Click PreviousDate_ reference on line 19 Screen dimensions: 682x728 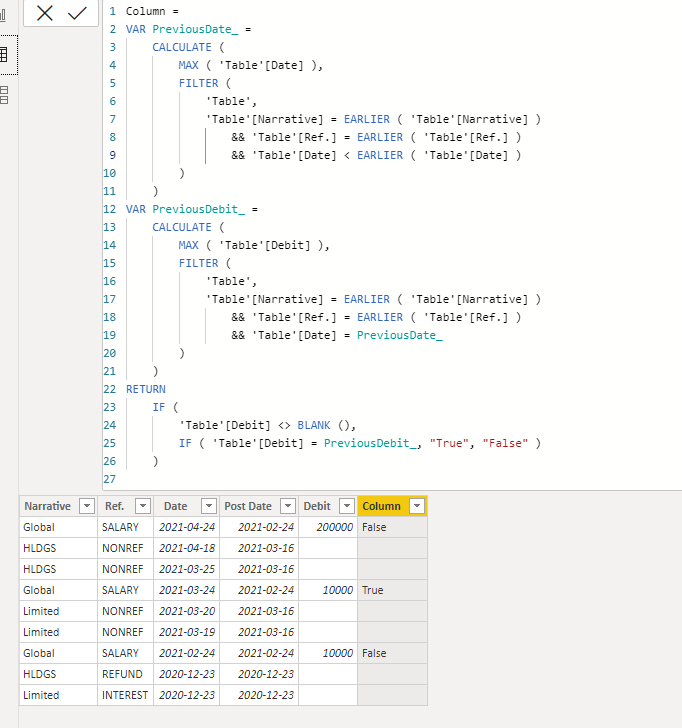tap(400, 335)
